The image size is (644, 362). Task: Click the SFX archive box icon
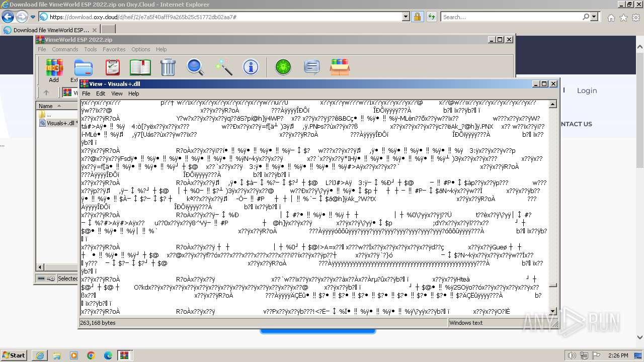(340, 67)
